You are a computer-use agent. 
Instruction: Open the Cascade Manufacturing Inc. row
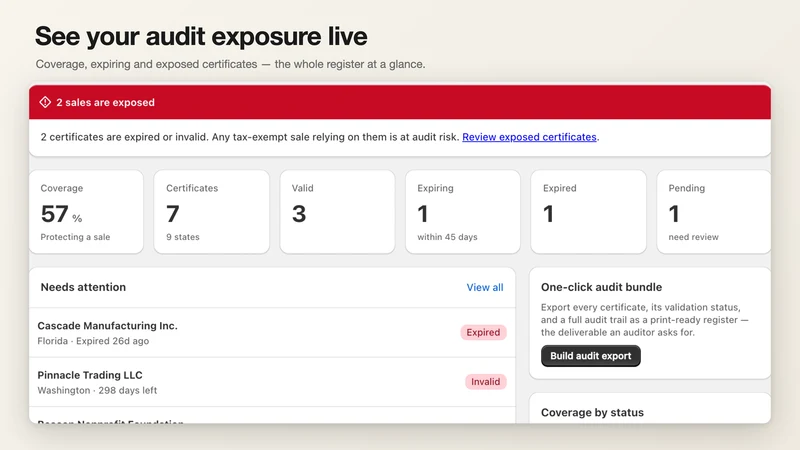coord(272,333)
